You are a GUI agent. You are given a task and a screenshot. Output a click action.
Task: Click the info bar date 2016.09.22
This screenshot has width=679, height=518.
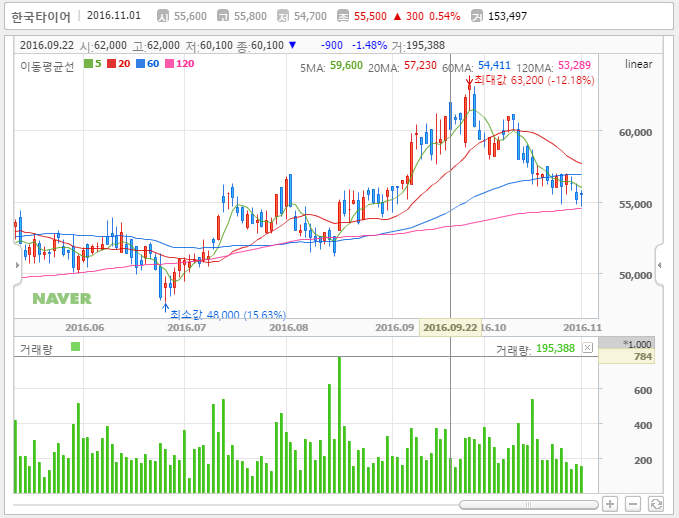[x=47, y=45]
